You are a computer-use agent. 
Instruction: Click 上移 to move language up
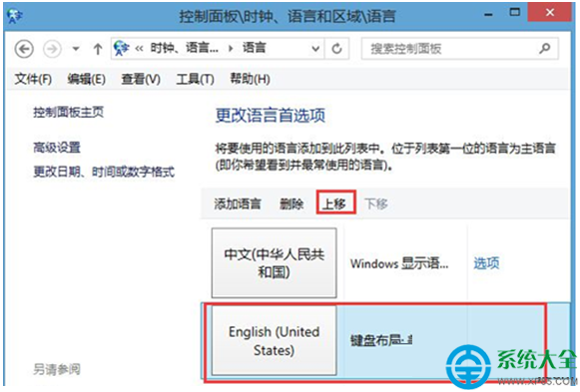click(335, 203)
